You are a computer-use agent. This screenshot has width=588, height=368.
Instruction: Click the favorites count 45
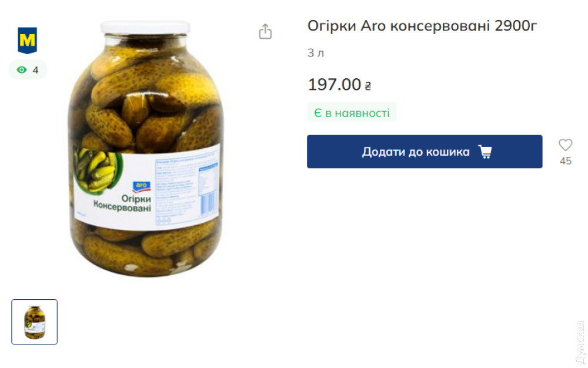pos(566,161)
